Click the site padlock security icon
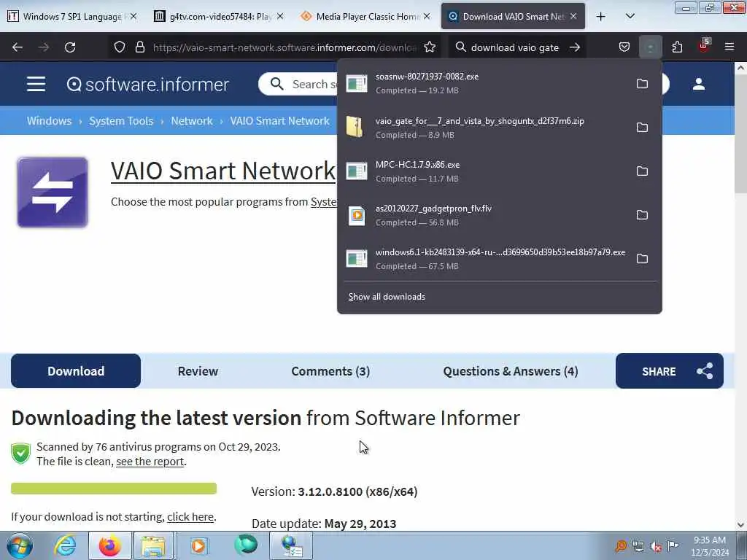 139,47
